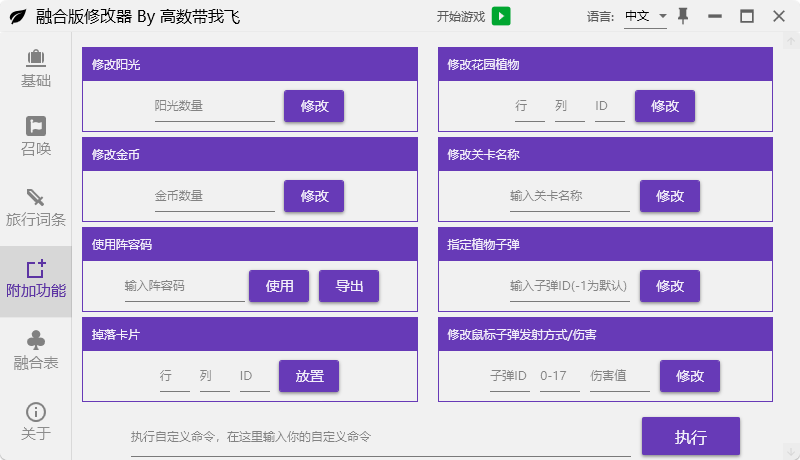800x460 pixels.
Task: Expand the 语言 language dropdown
Action: 645,17
